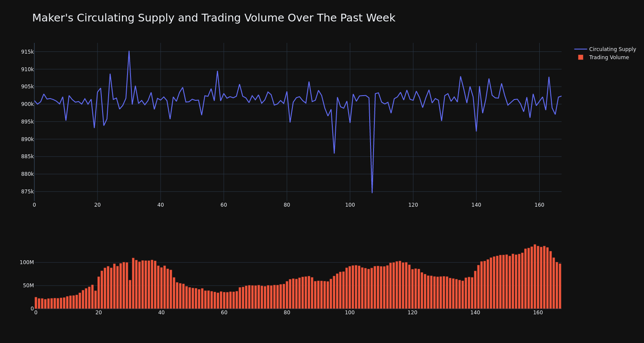Click x-axis label 160 on volume chart

(x=538, y=313)
